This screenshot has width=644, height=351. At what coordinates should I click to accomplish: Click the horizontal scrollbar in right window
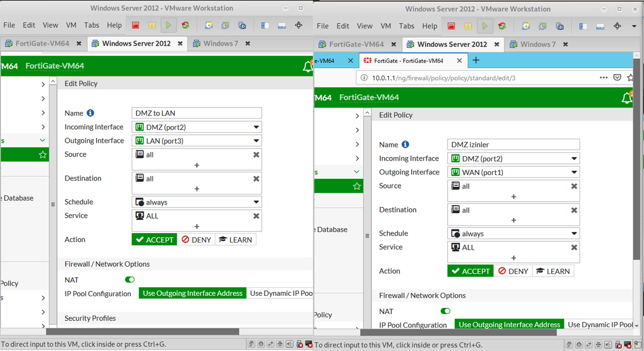[x=458, y=333]
